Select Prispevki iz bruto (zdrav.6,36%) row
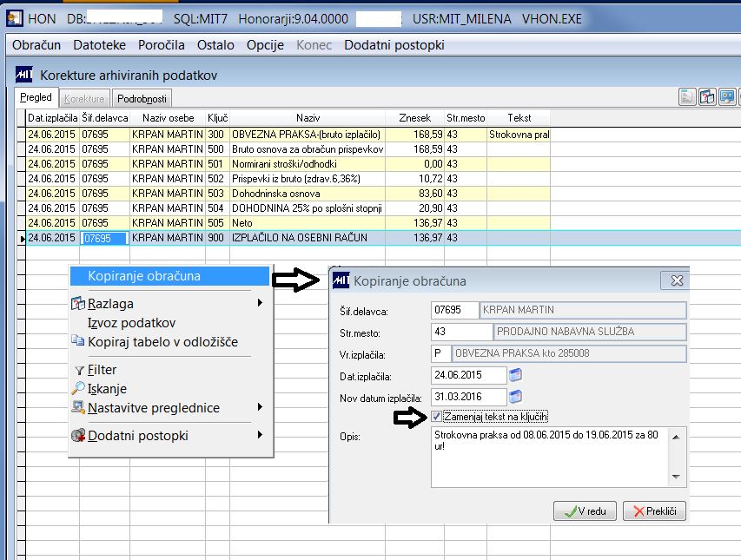The height and width of the screenshot is (560, 741). pos(288,179)
